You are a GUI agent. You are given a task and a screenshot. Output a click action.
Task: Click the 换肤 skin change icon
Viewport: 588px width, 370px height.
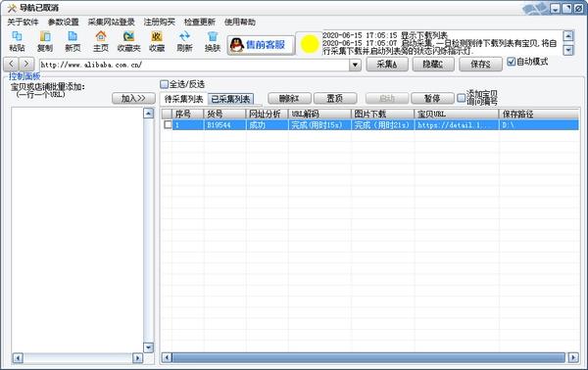213,41
